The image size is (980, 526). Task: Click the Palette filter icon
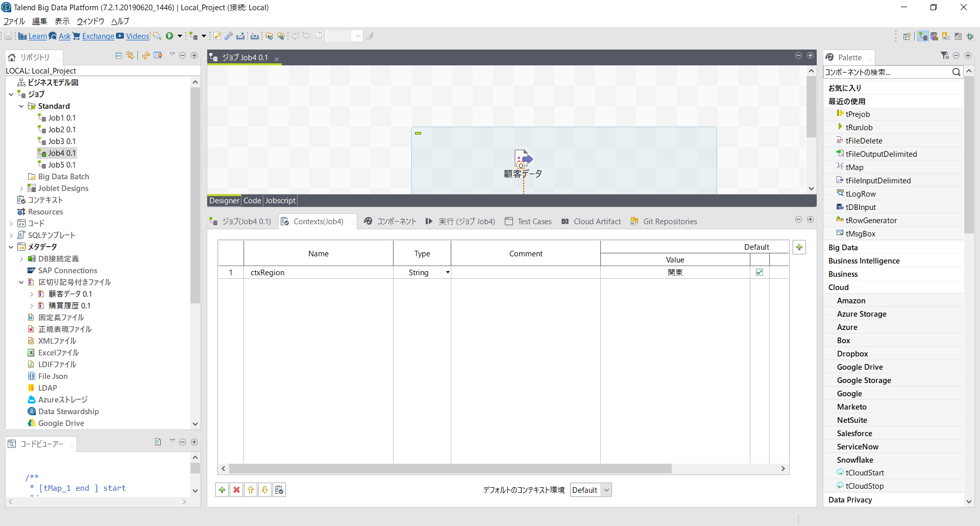click(x=944, y=55)
